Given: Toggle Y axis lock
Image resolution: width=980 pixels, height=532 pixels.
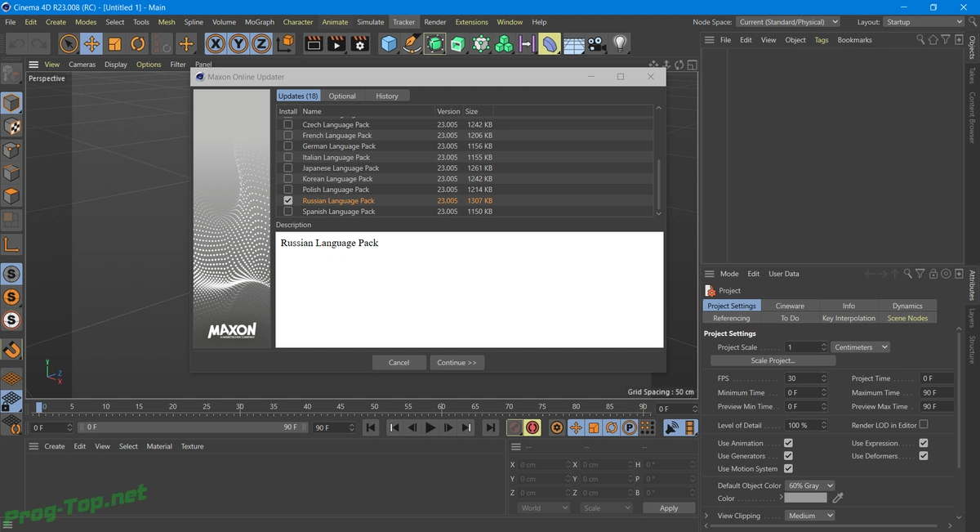Looking at the screenshot, I should 238,43.
